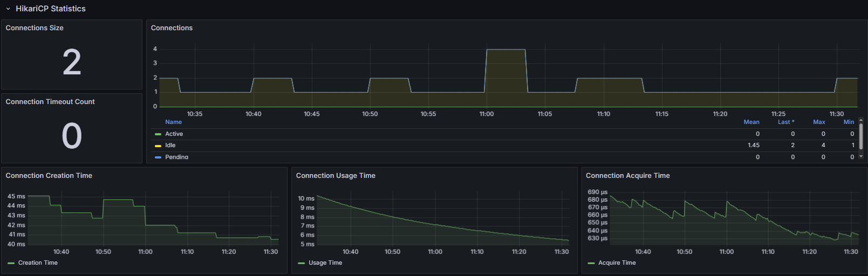Open the Connection Timeout Count panel menu
The image size is (868, 276).
tap(50, 102)
